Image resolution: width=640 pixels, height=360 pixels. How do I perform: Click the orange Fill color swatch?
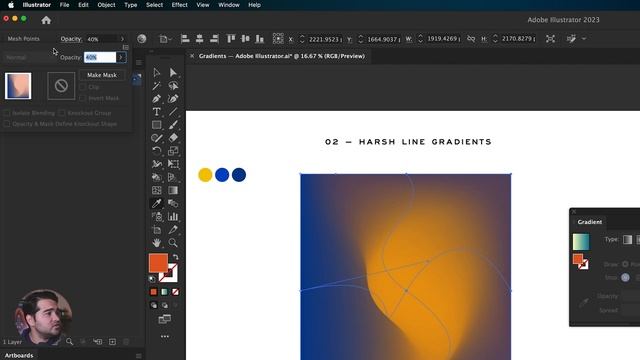tap(158, 262)
